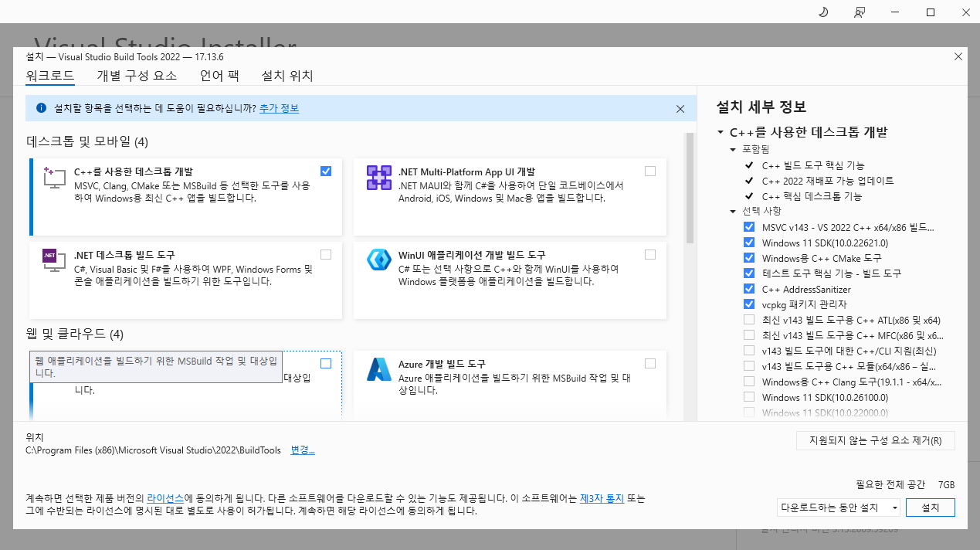Uncheck MSVC v143 - VS 2022 C++ option
The width and height of the screenshot is (980, 550).
(749, 227)
